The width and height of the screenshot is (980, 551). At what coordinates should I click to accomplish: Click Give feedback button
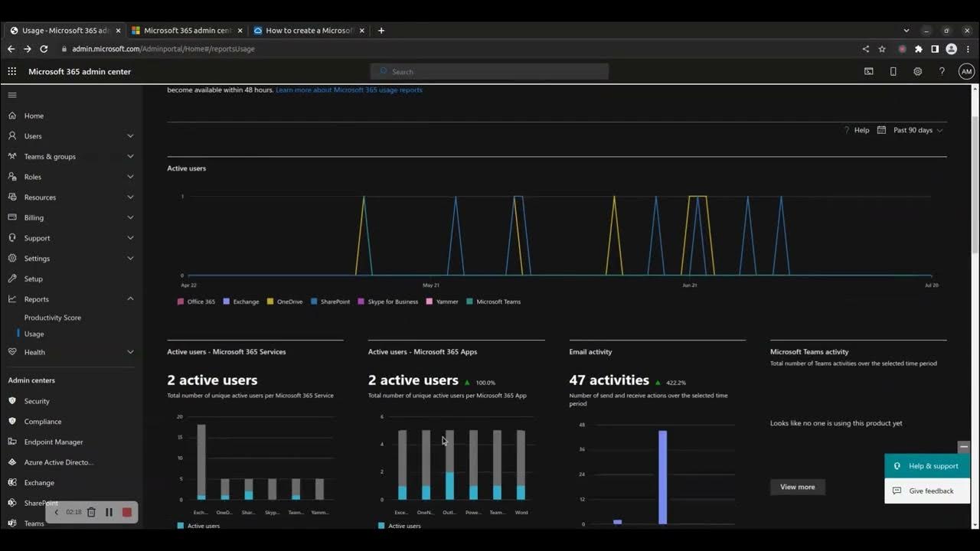click(926, 491)
